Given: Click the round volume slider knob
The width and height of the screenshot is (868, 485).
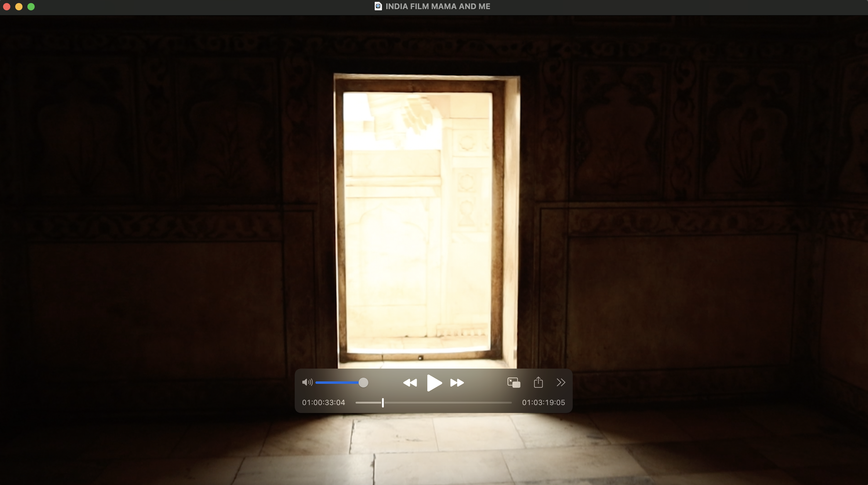Looking at the screenshot, I should (x=363, y=383).
